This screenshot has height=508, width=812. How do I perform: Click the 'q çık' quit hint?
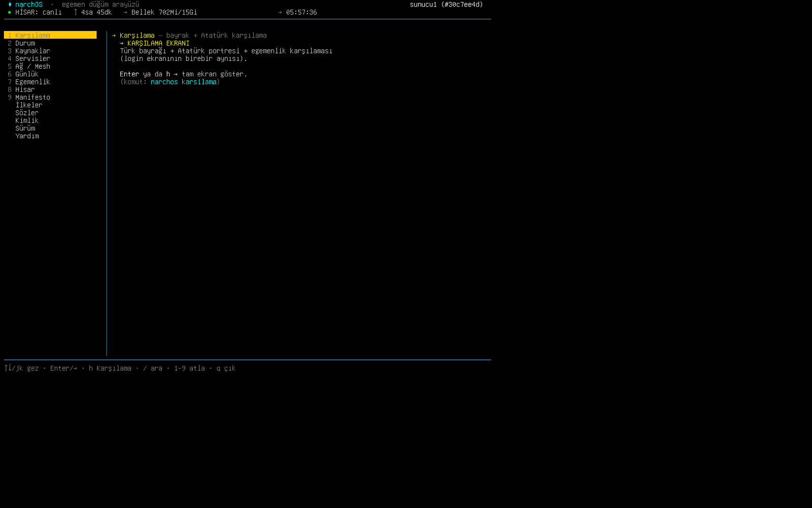(x=226, y=368)
